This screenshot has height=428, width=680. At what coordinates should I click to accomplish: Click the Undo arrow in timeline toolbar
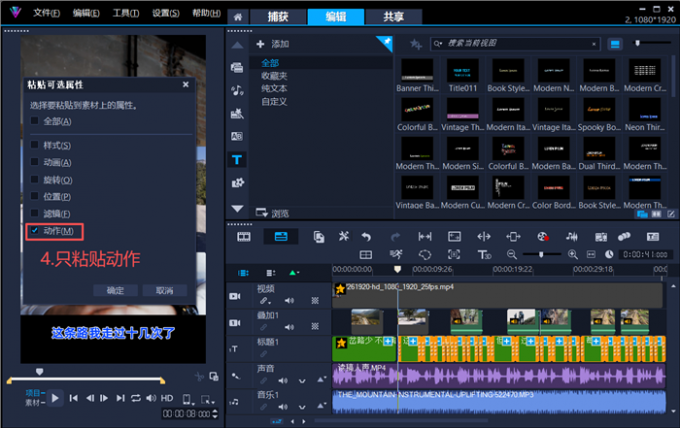coord(366,237)
